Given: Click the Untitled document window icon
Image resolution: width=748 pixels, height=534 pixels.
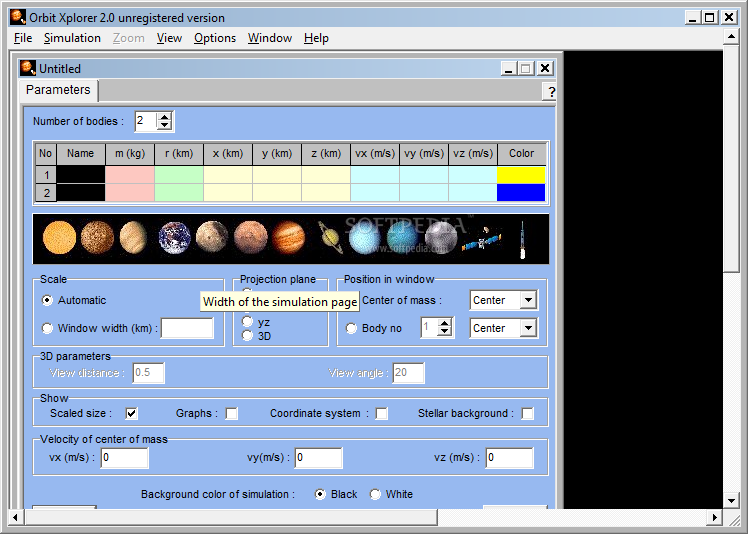Looking at the screenshot, I should point(28,68).
